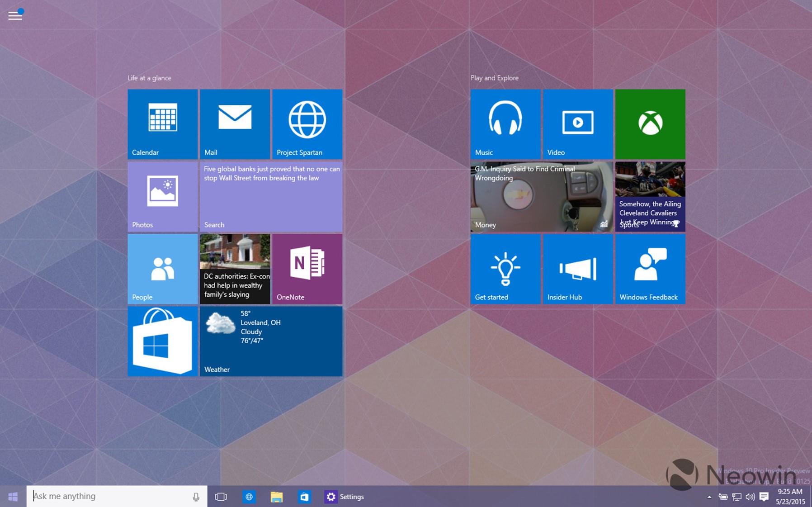The width and height of the screenshot is (812, 507).
Task: Click the Get started lightbulb tile
Action: click(x=505, y=269)
